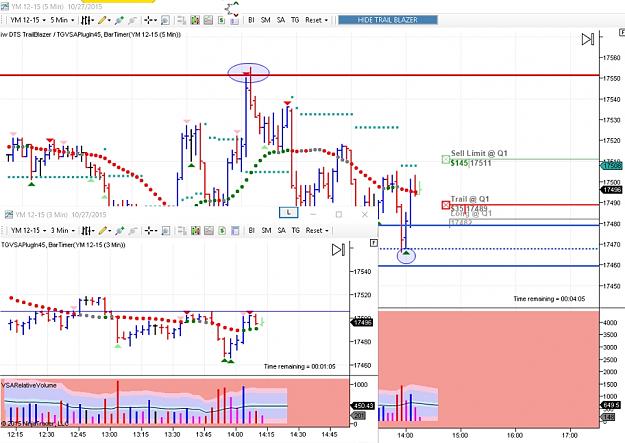This screenshot has width=625, height=443.
Task: Click the green Sell Limit order marker box
Action: (x=446, y=159)
